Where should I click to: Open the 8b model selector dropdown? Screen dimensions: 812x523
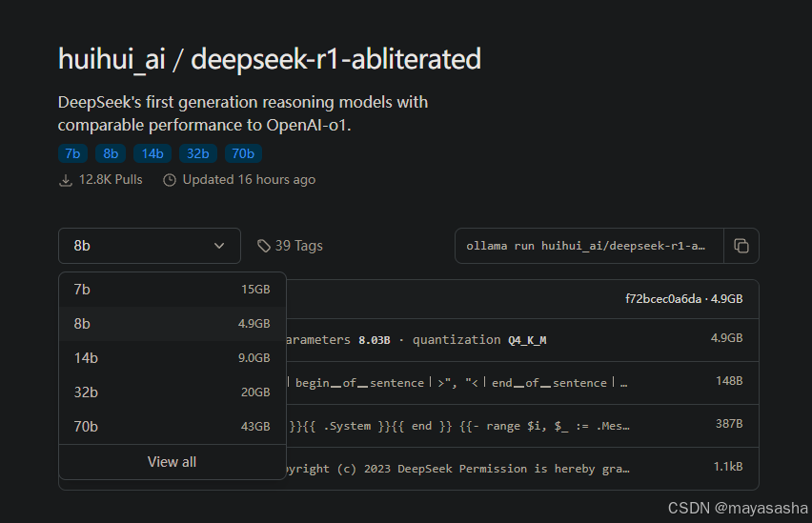coord(150,246)
